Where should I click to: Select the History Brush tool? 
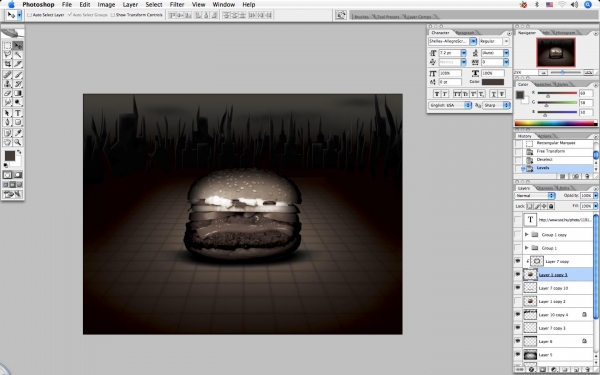coord(18,84)
